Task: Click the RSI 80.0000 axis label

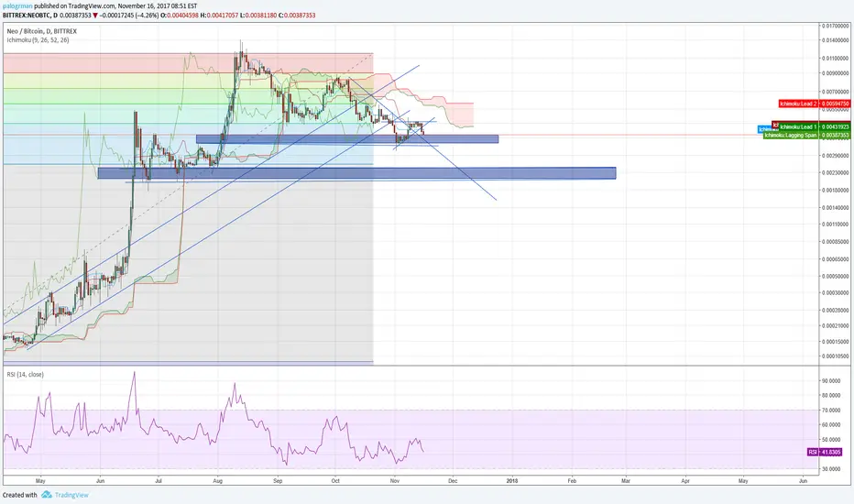Action: pos(831,396)
